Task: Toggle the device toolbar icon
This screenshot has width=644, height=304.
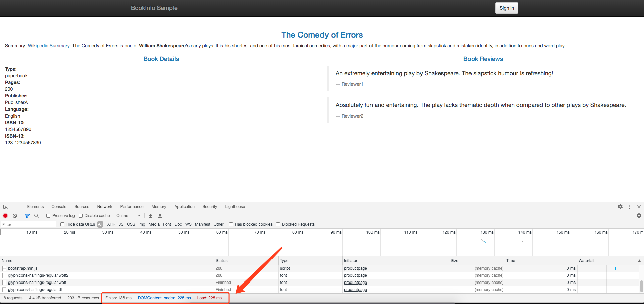Action: (14, 207)
